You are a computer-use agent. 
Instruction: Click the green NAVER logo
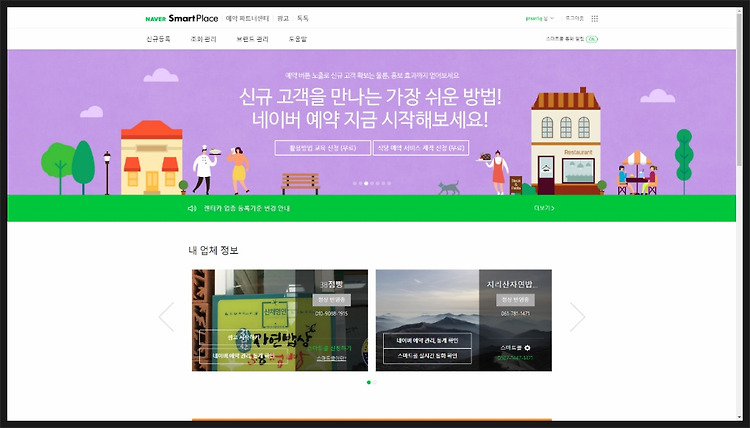[155, 19]
